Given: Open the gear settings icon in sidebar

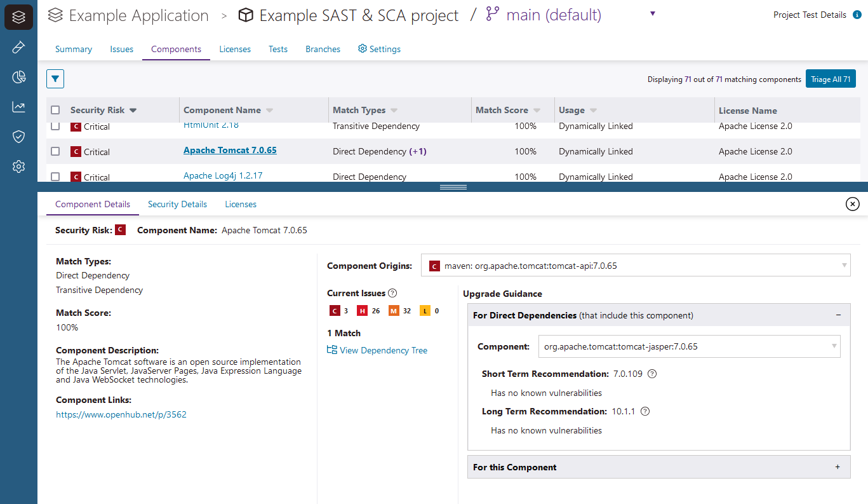Looking at the screenshot, I should pyautogui.click(x=18, y=167).
